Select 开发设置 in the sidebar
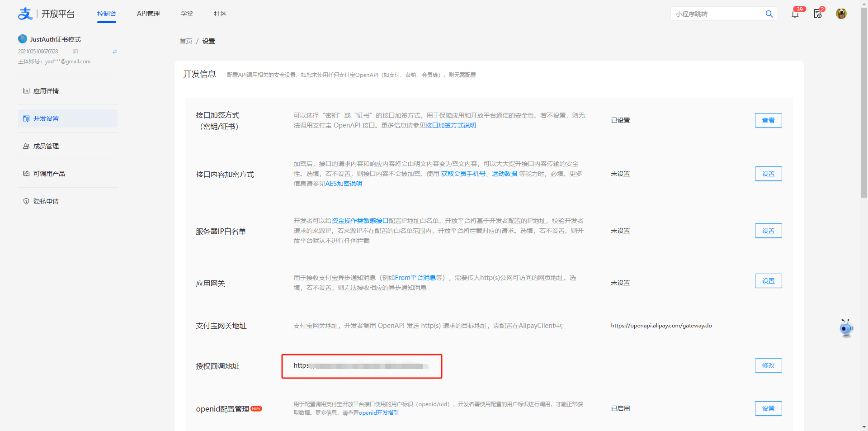The height and width of the screenshot is (431, 868). point(68,118)
